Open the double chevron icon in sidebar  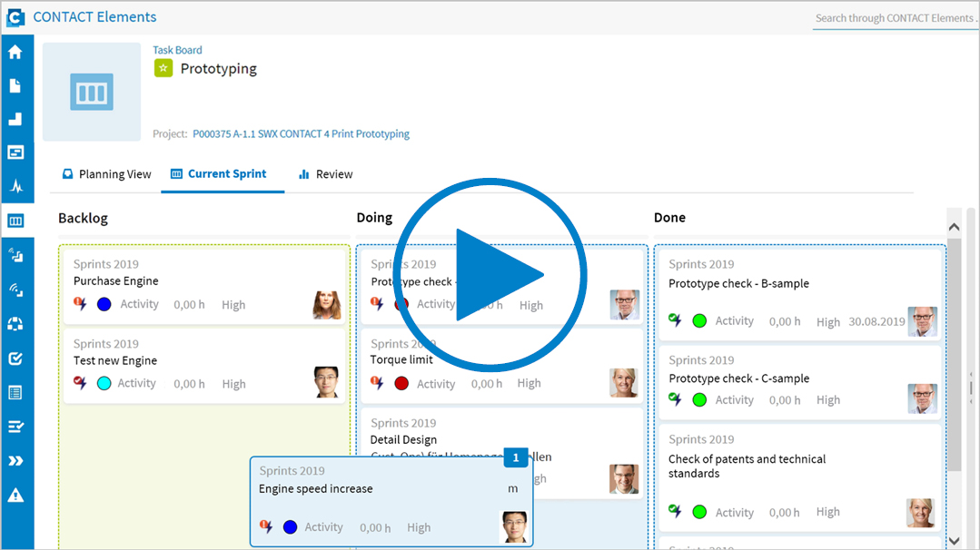(x=15, y=461)
